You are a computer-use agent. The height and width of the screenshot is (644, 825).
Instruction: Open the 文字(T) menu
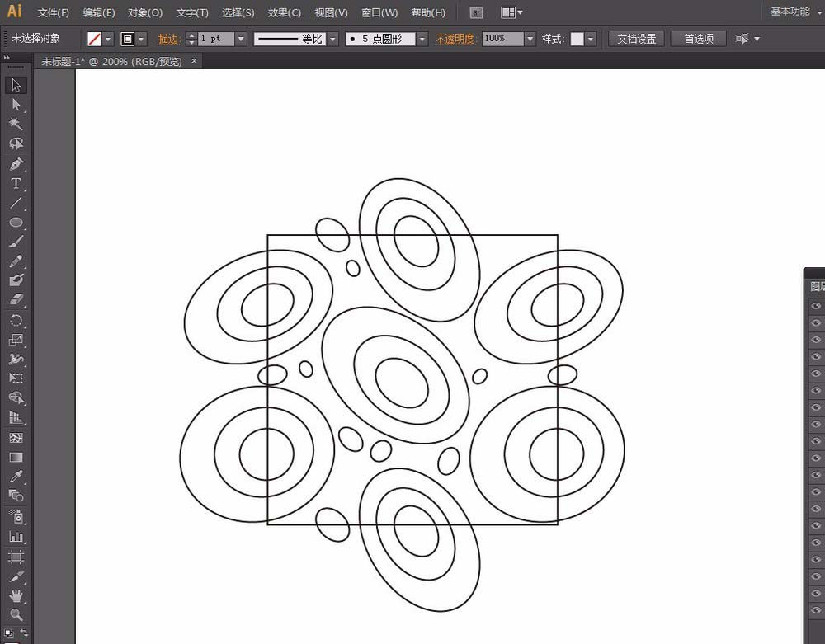(x=192, y=12)
